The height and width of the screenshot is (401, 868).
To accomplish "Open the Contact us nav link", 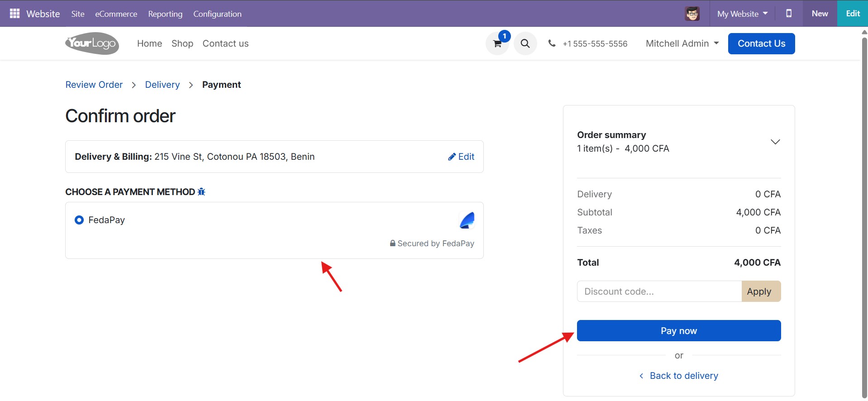I will (x=225, y=43).
